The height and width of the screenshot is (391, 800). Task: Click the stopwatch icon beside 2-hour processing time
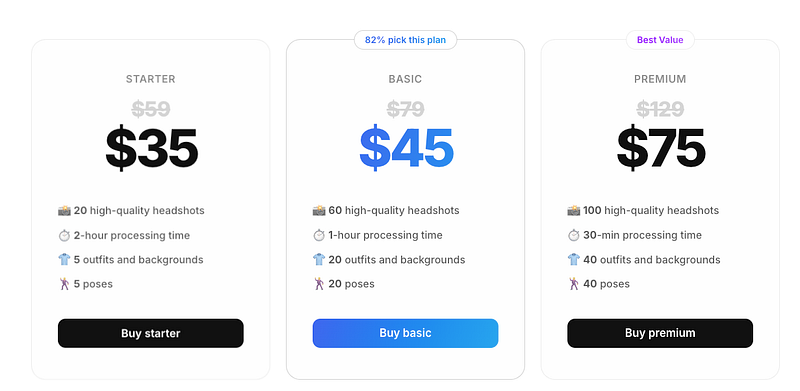pyautogui.click(x=64, y=235)
